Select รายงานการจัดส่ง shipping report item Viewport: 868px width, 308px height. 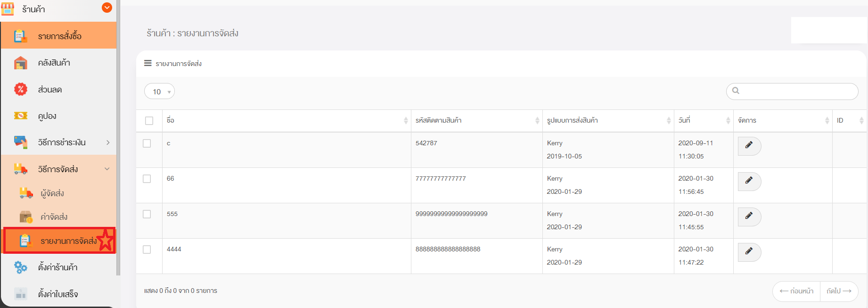(x=59, y=241)
